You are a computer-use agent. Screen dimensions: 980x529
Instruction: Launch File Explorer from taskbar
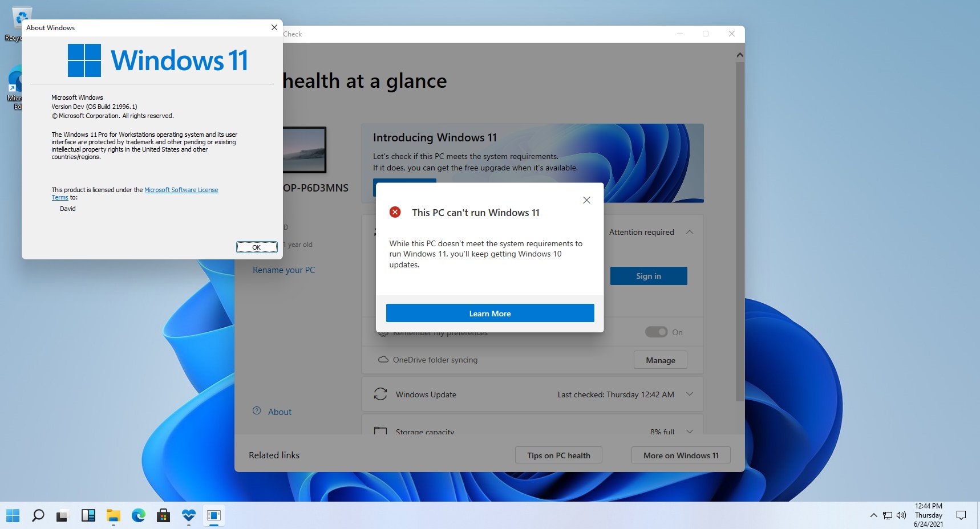click(113, 516)
